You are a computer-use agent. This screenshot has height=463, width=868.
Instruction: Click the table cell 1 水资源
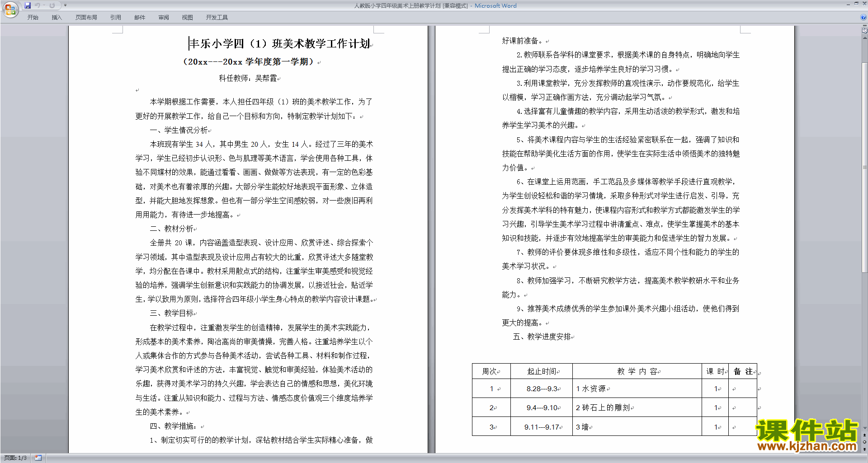click(x=637, y=388)
